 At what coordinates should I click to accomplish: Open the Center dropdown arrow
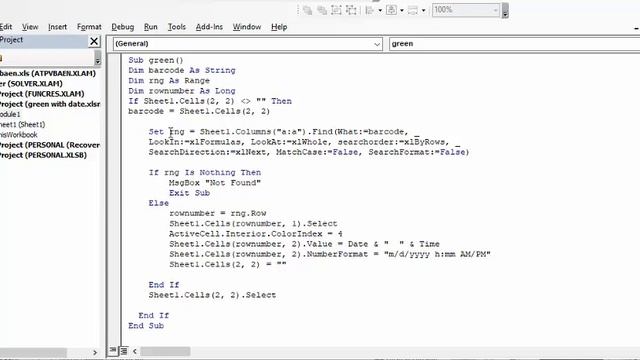(x=402, y=10)
